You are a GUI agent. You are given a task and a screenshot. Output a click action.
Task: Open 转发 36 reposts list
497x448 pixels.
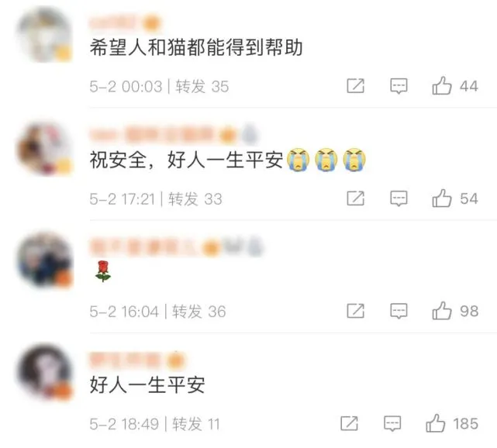(x=199, y=312)
